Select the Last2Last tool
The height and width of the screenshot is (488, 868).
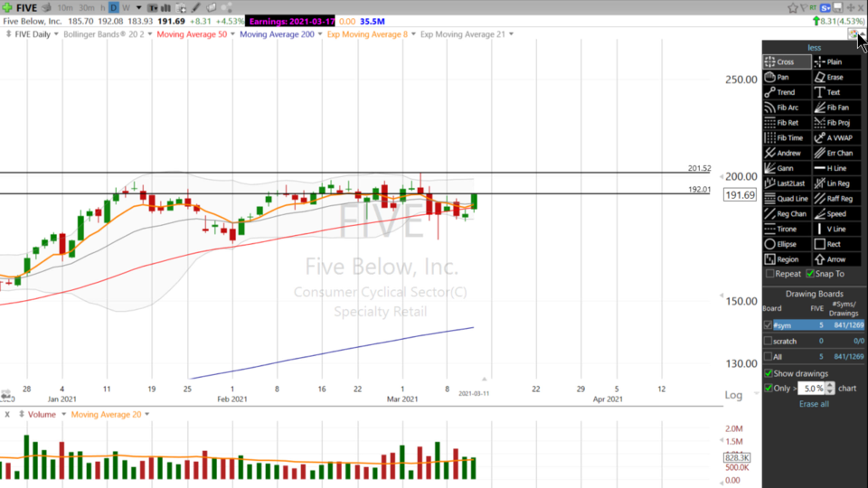787,183
